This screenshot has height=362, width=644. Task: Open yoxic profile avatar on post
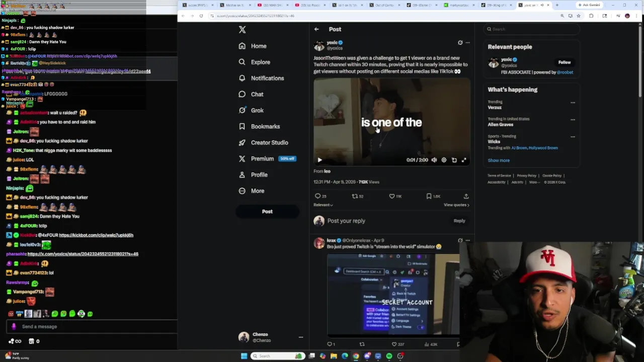coord(319,46)
